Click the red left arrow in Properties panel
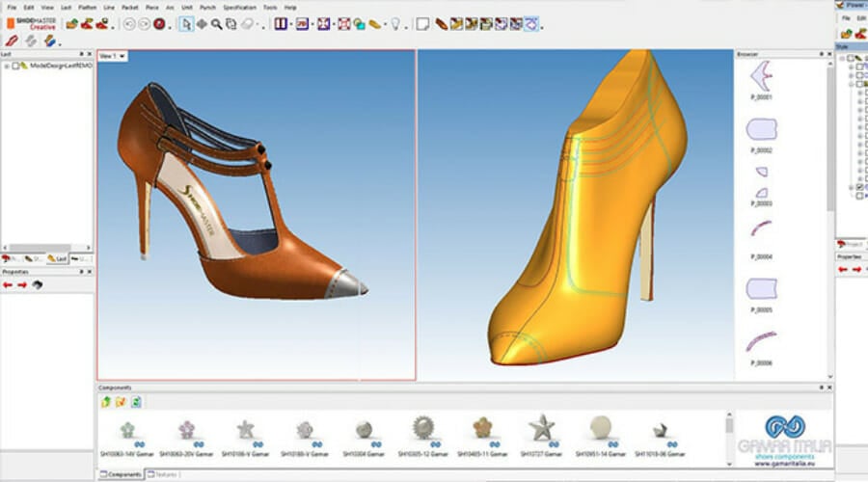 (8, 285)
